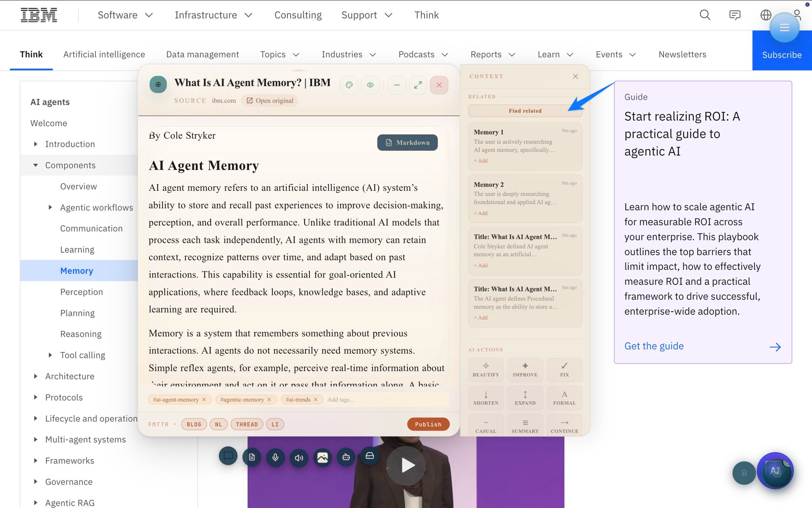Open the Podcasts dropdown

pos(423,54)
